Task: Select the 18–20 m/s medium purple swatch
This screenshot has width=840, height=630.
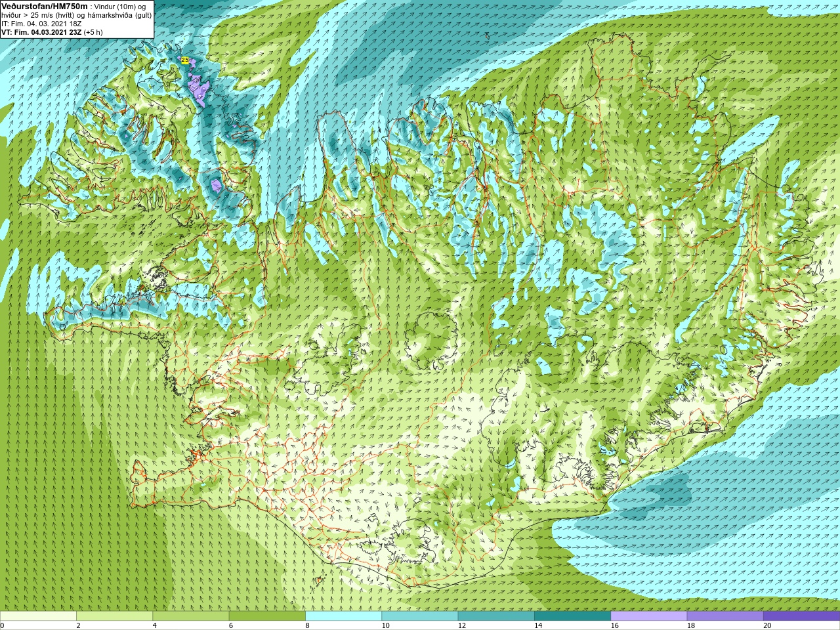Action: [725, 616]
